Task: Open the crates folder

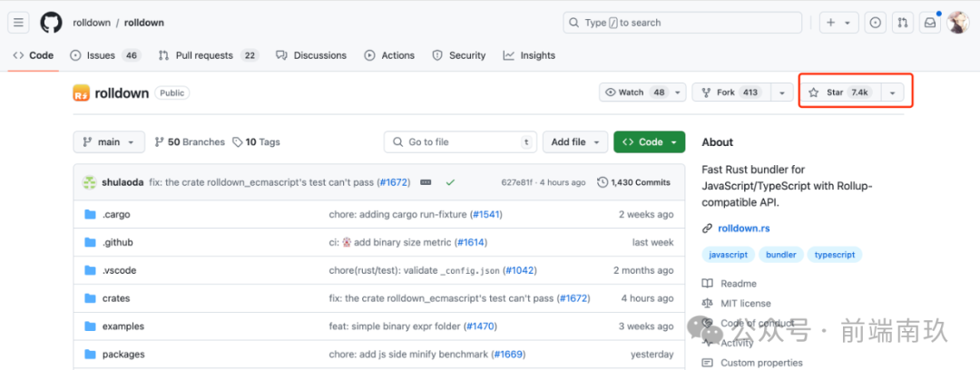Action: pyautogui.click(x=116, y=298)
